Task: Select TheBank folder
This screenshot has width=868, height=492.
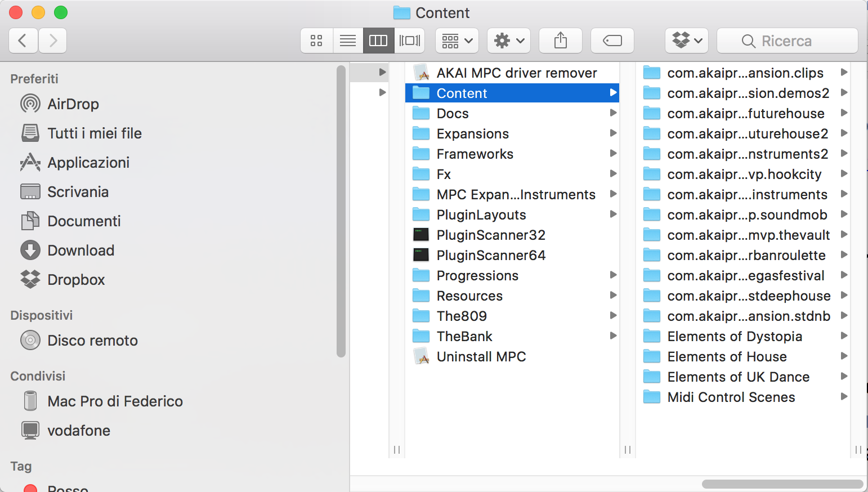Action: (512, 336)
